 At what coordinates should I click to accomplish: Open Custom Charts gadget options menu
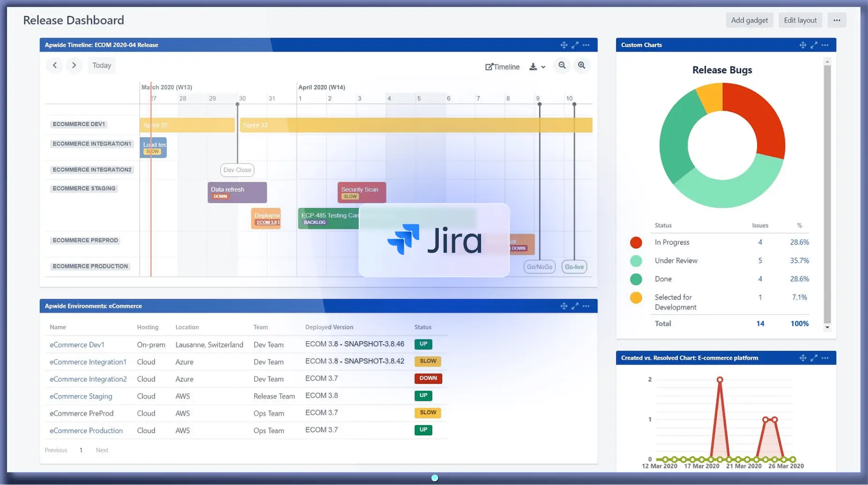coord(825,45)
